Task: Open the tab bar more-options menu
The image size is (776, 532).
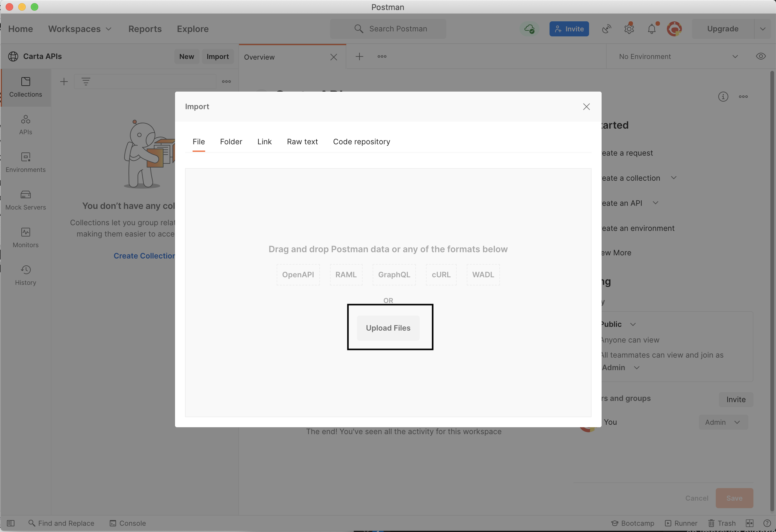Action: (382, 56)
